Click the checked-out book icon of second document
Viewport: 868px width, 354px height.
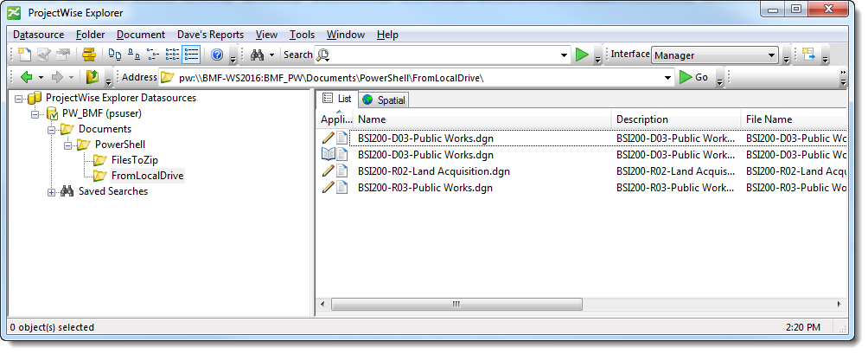click(329, 155)
